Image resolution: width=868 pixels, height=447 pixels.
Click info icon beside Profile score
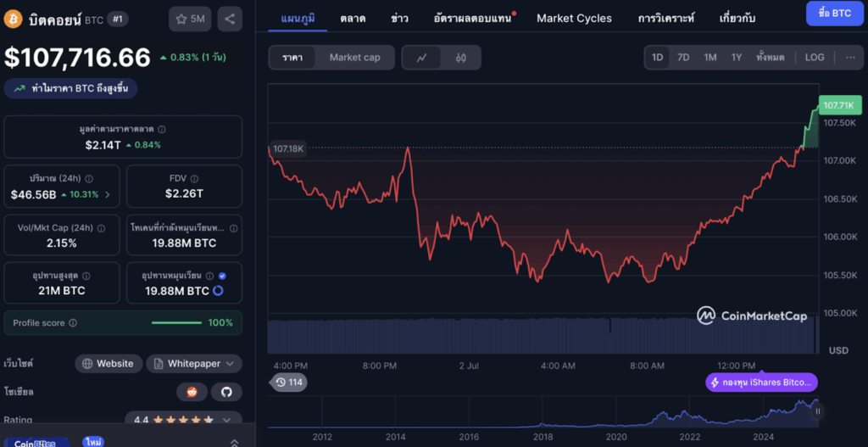click(73, 323)
